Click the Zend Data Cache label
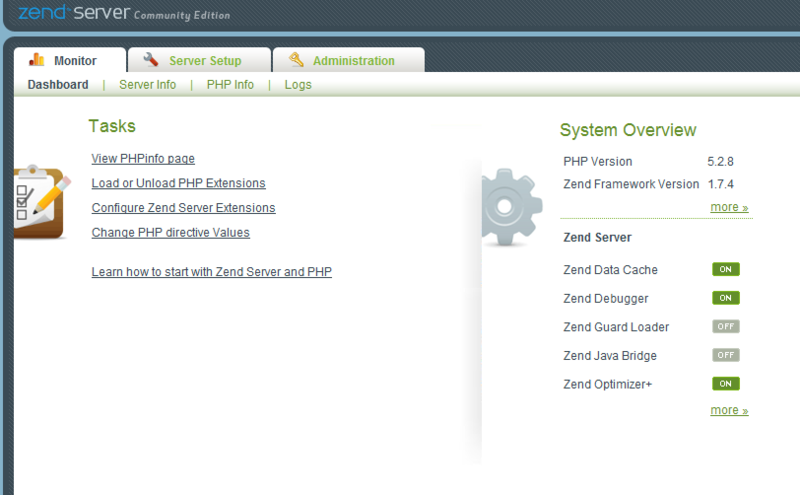The image size is (800, 495). point(610,269)
